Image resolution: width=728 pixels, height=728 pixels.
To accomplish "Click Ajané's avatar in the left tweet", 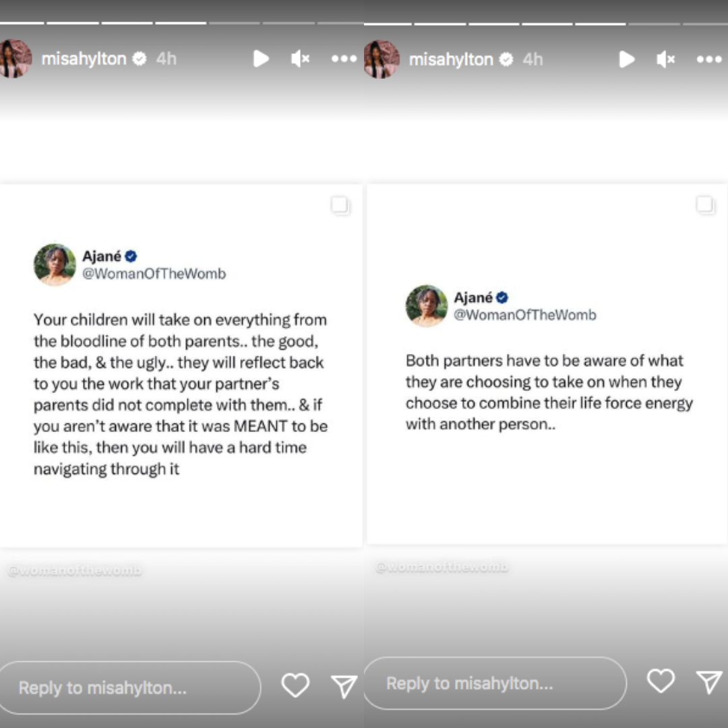I will pyautogui.click(x=55, y=264).
